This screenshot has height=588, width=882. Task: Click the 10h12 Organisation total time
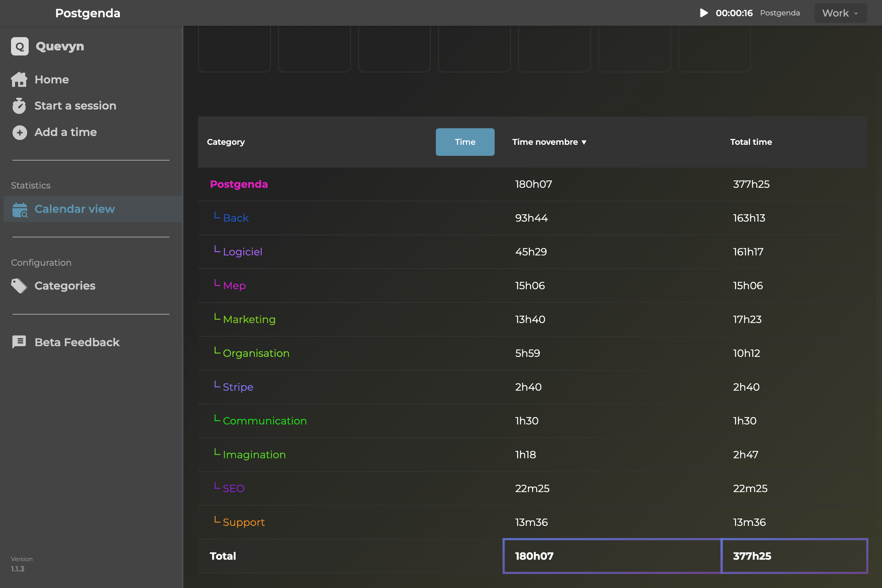click(746, 353)
